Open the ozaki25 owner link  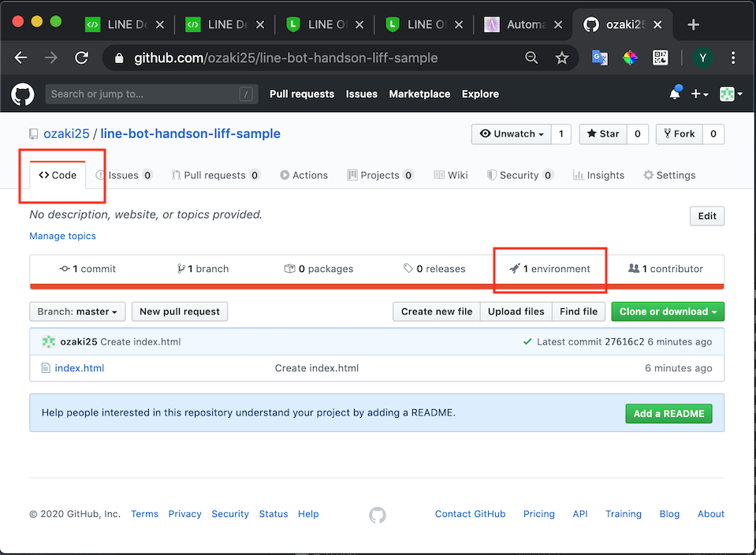click(66, 133)
